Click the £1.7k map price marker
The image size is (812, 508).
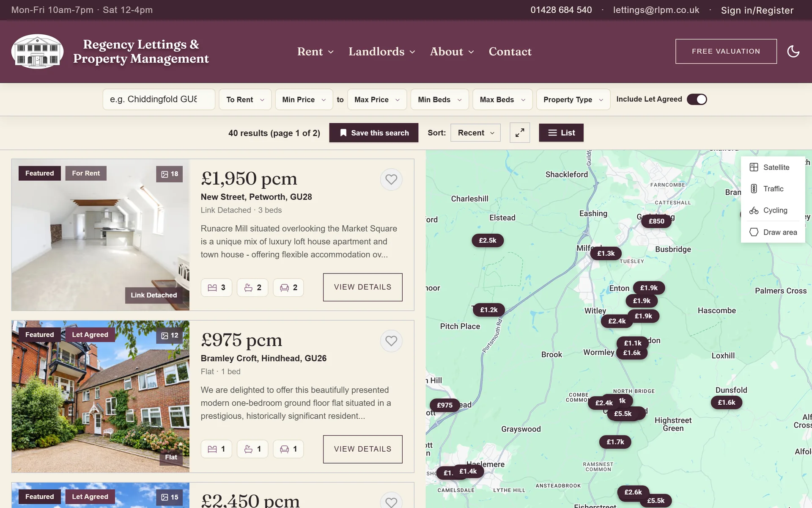tap(615, 442)
